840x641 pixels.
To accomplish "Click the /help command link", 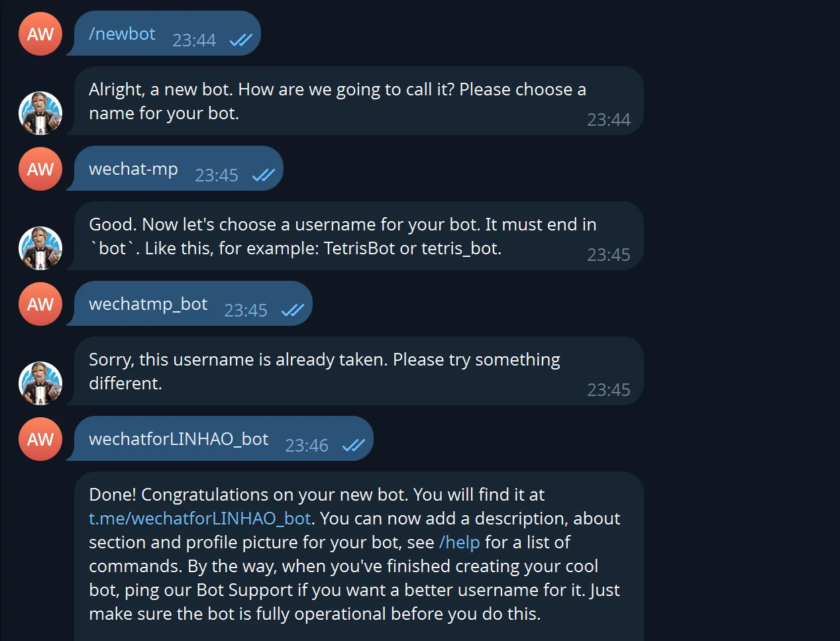I will coord(459,542).
